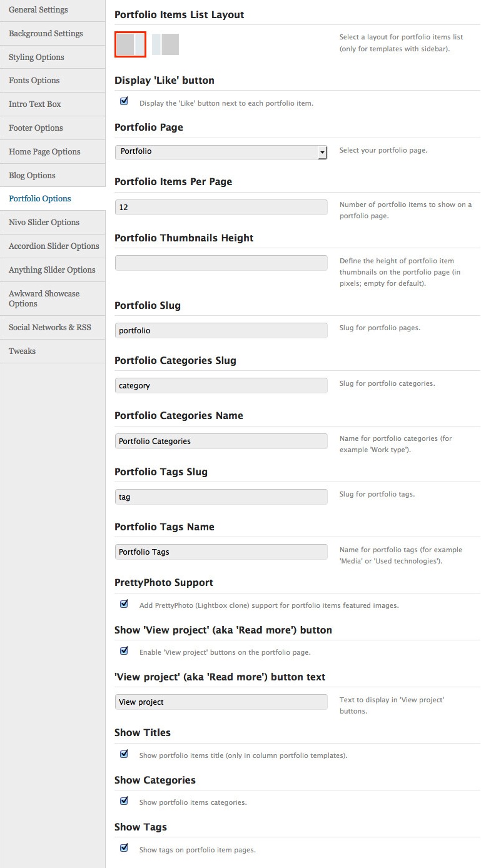Viewport: 481px width, 868px height.
Task: Select the left-sidebar portfolio layout icon
Action: (x=165, y=44)
